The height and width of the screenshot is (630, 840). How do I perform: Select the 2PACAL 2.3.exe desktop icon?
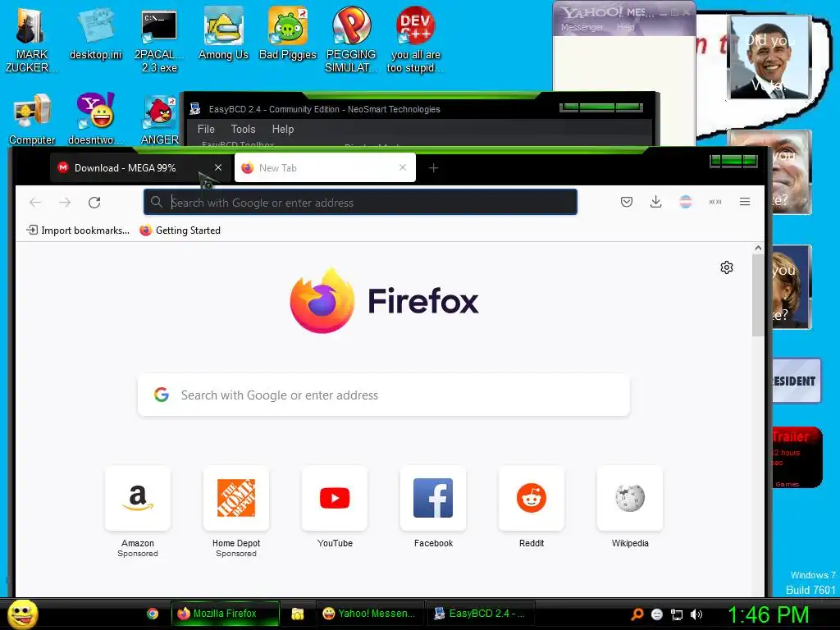(x=159, y=39)
